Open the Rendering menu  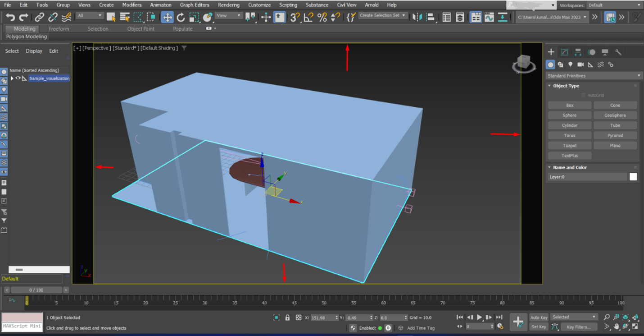point(228,5)
